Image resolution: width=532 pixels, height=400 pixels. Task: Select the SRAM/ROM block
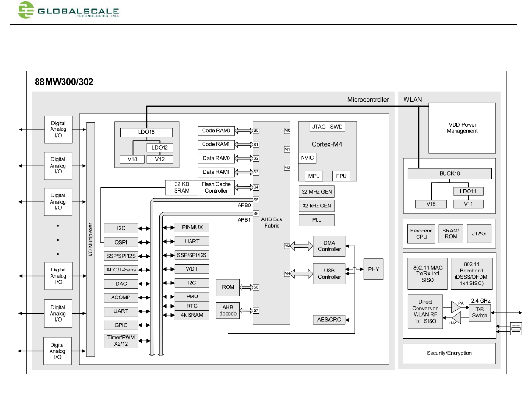pos(451,233)
